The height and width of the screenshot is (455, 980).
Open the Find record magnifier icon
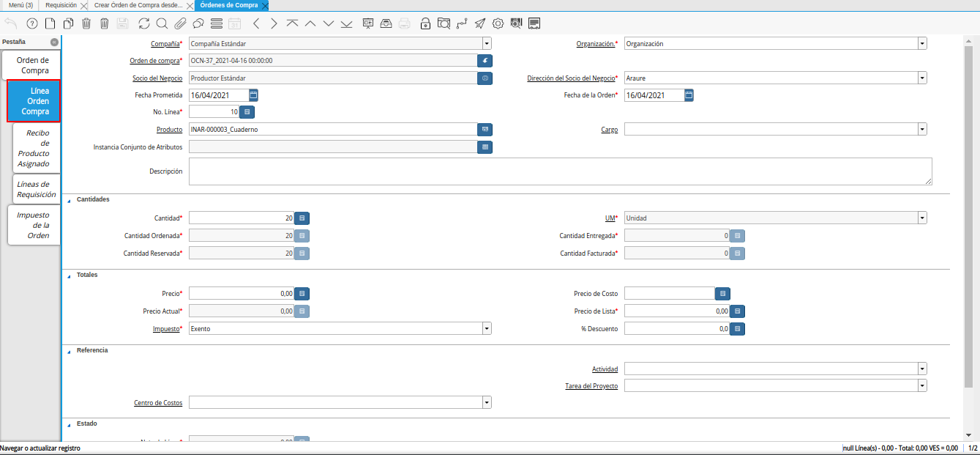162,23
